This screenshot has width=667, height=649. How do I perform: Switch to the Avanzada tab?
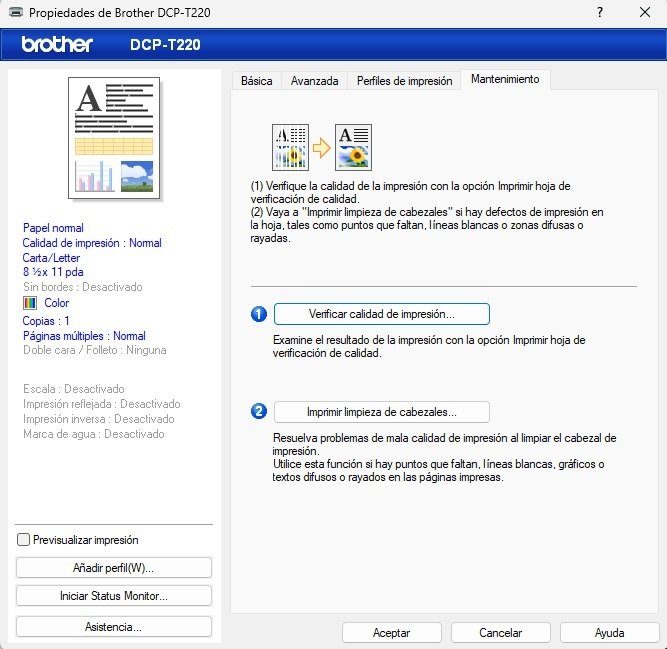pos(314,81)
